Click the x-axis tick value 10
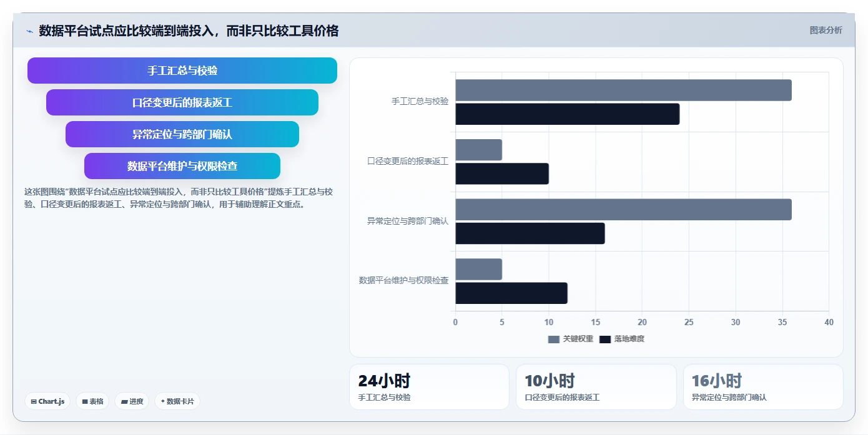868x435 pixels. click(x=549, y=322)
